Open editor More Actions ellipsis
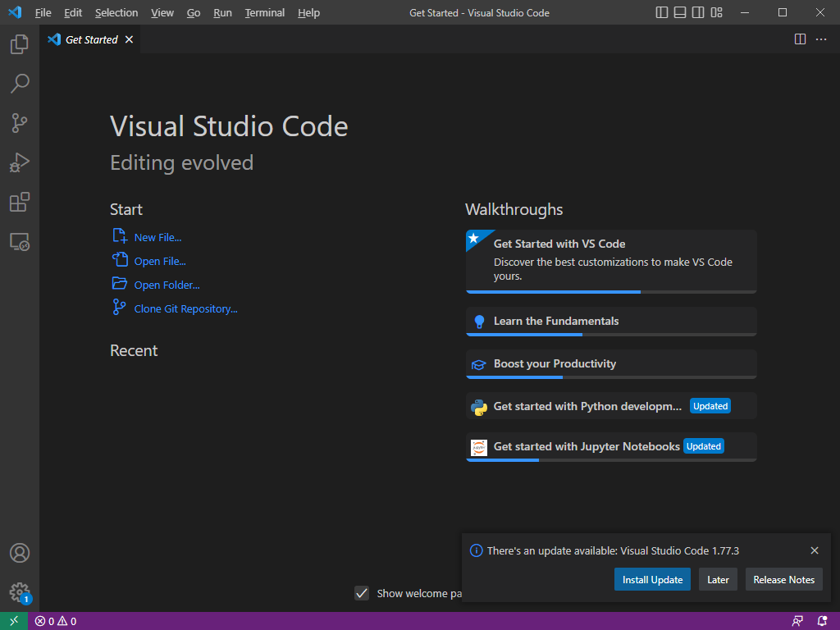 click(x=820, y=39)
